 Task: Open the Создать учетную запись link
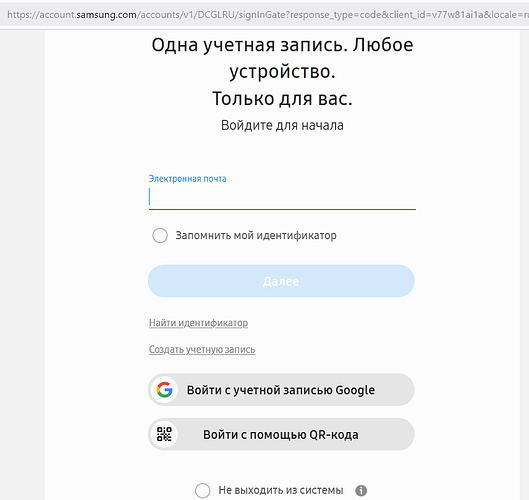coord(202,350)
